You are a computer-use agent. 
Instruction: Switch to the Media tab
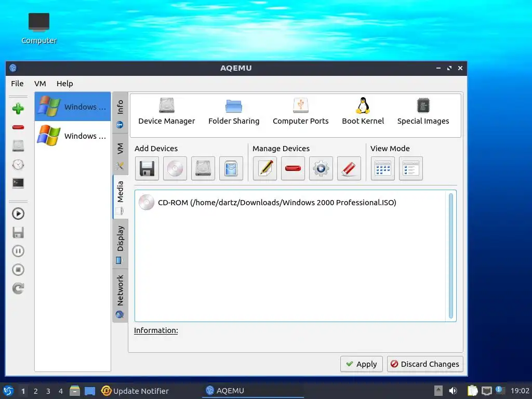(120, 197)
